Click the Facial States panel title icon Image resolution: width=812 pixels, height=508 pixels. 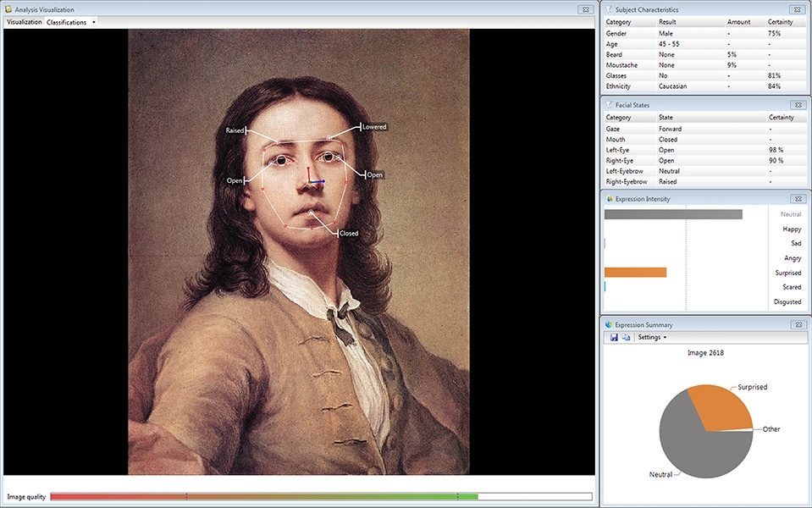pyautogui.click(x=609, y=105)
